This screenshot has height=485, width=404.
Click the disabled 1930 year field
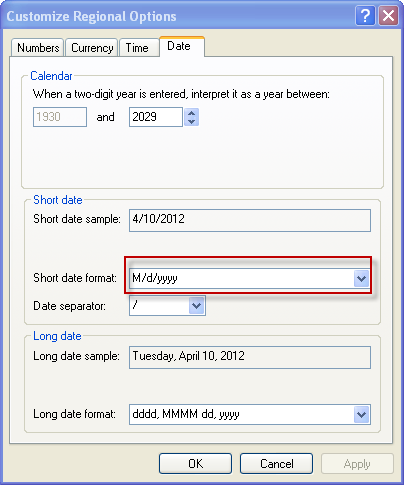tap(60, 117)
